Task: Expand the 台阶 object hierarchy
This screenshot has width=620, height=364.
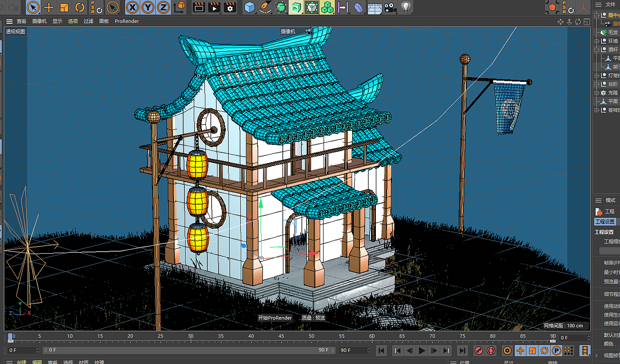Action: [597, 83]
